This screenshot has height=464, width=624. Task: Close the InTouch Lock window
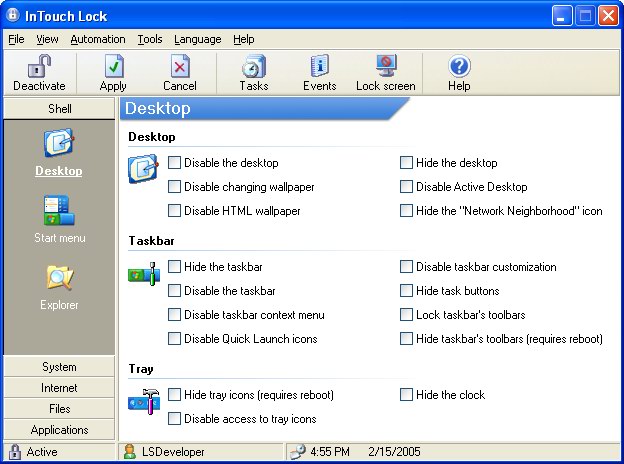[x=608, y=16]
